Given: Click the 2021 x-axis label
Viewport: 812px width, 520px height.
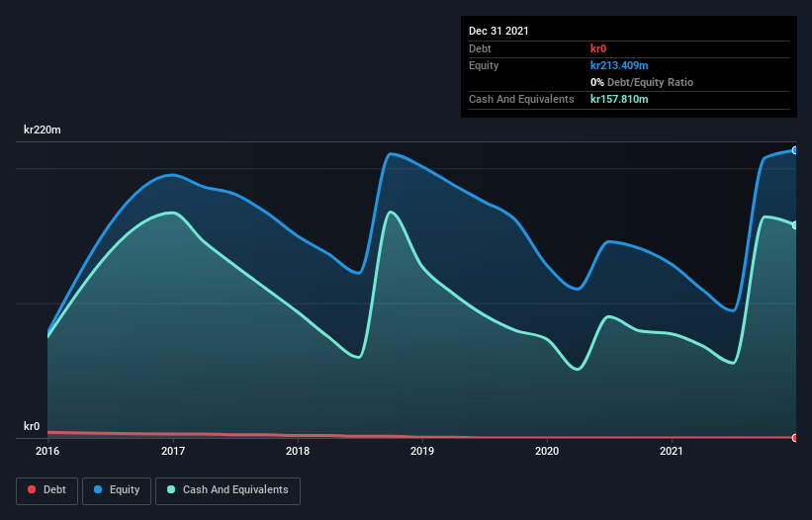Looking at the screenshot, I should pos(672,451).
